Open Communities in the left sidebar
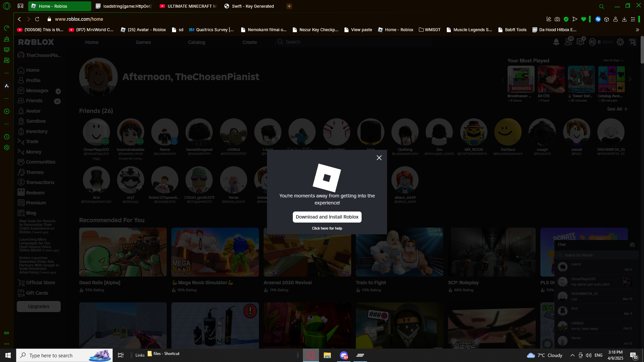 click(x=41, y=162)
